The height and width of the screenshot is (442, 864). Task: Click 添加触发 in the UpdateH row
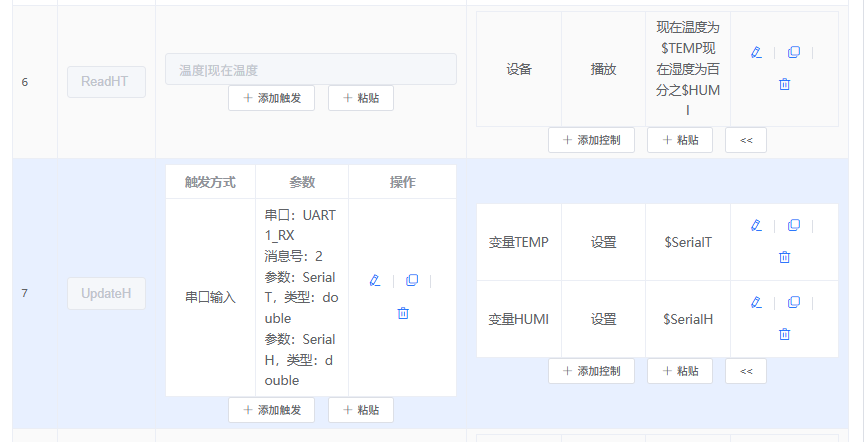click(x=272, y=410)
